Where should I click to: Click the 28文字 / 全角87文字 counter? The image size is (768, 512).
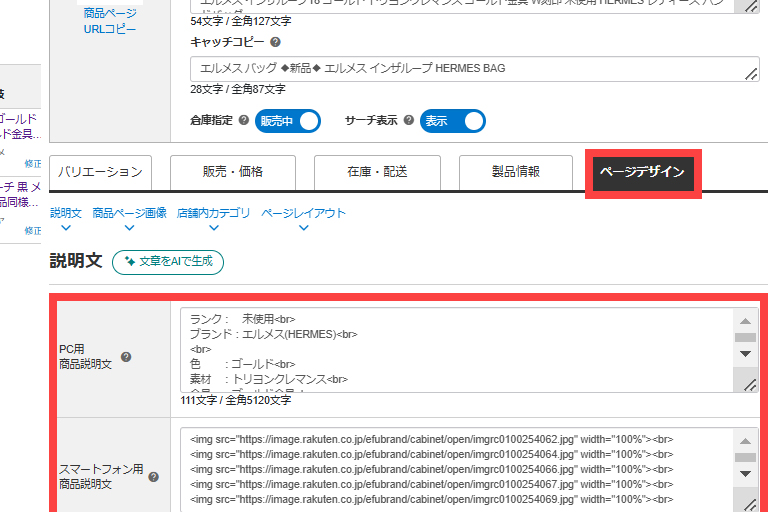(x=238, y=89)
